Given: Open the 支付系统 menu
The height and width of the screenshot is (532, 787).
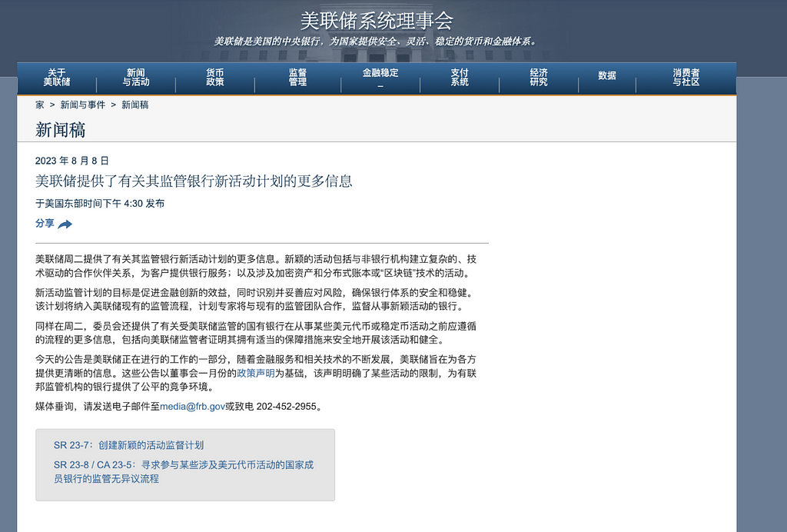Looking at the screenshot, I should point(460,78).
